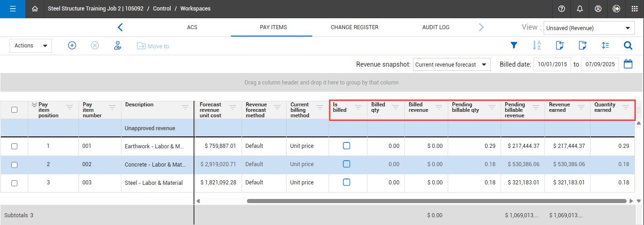
Task: Select the row checkbox for pay item 002
Action: click(x=14, y=165)
